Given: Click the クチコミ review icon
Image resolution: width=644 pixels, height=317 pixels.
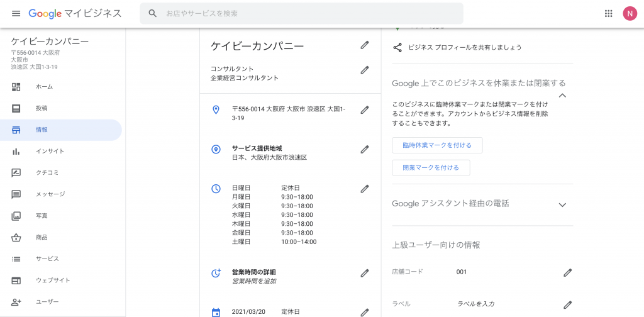Looking at the screenshot, I should coord(16,173).
